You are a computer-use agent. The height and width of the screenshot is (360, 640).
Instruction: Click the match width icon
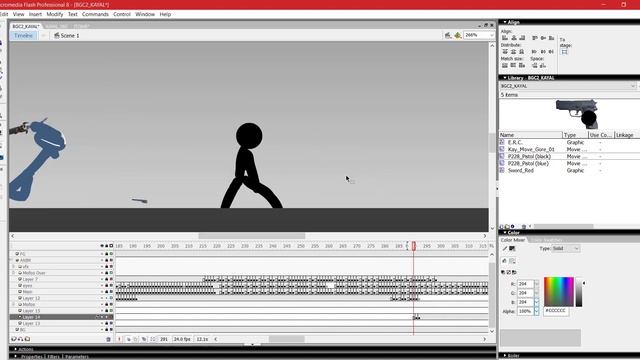tap(505, 65)
